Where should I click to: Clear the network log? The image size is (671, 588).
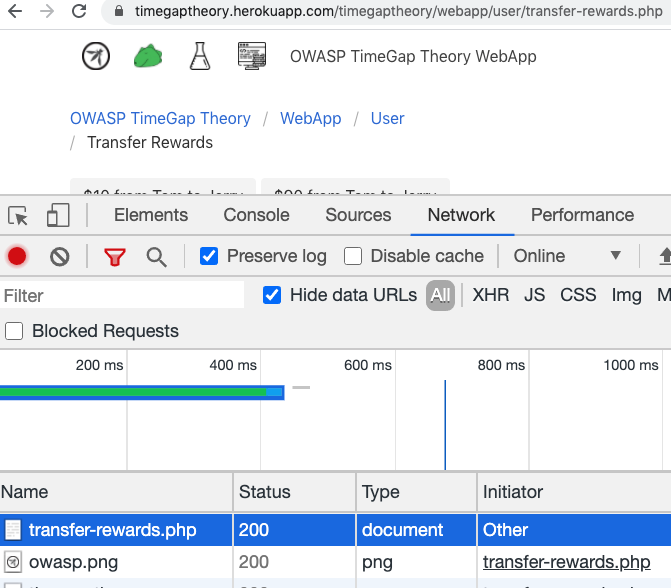coord(59,257)
